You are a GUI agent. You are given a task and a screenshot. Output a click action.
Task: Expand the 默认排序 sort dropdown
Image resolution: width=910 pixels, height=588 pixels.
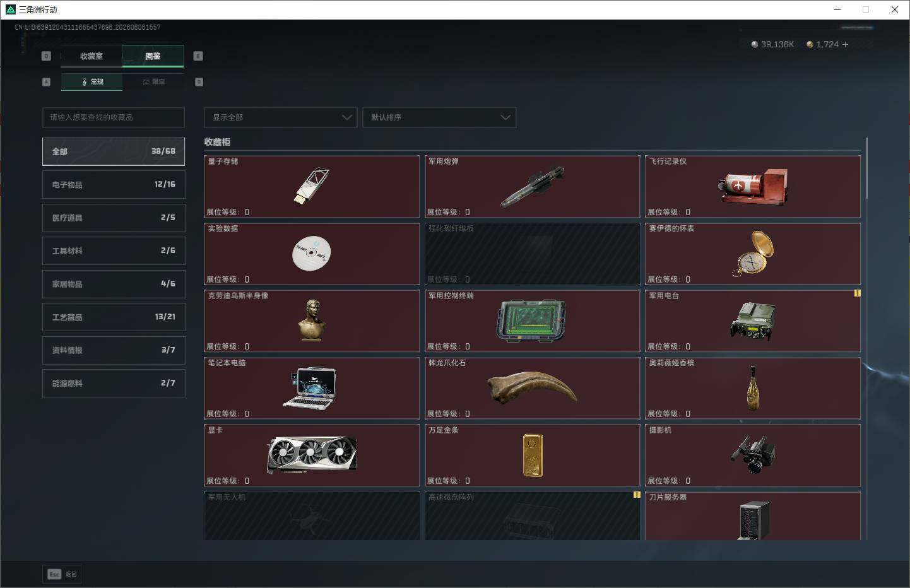(439, 117)
